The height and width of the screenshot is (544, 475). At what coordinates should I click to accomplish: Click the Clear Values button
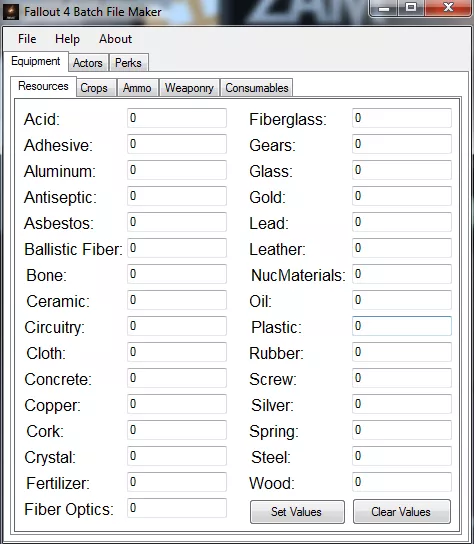pos(402,512)
